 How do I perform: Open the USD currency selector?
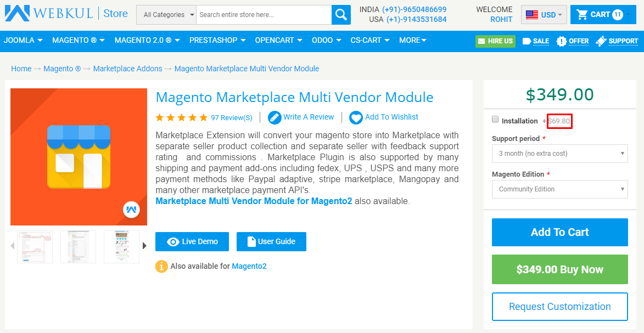(544, 15)
